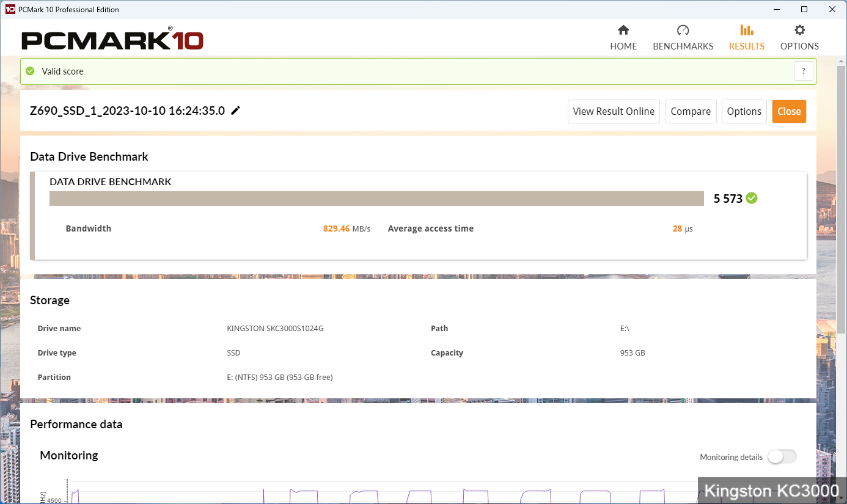Click the Capacity value 953 GB
Viewport: 847px width, 504px height.
(632, 353)
